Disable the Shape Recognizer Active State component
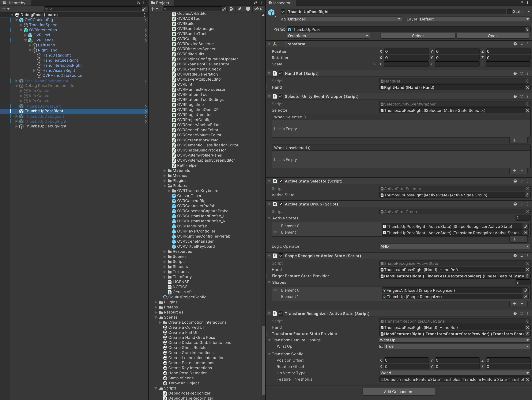The image size is (532, 400). [x=281, y=256]
